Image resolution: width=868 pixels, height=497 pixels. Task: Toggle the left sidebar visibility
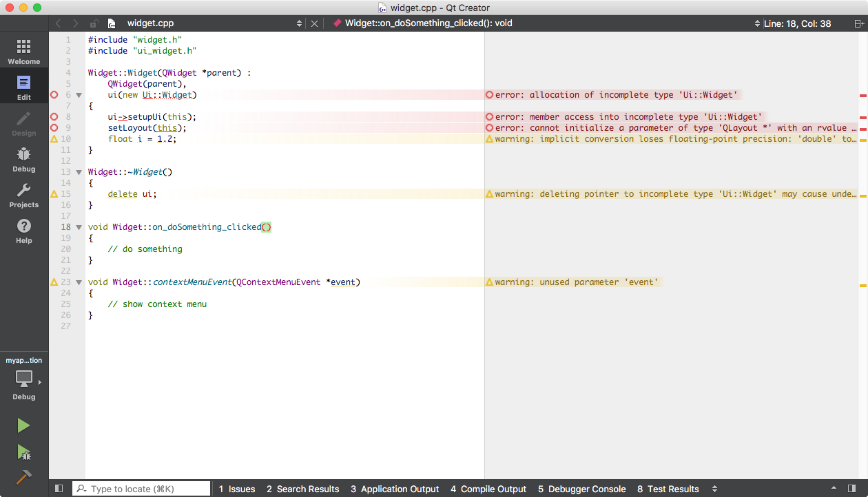(59, 489)
